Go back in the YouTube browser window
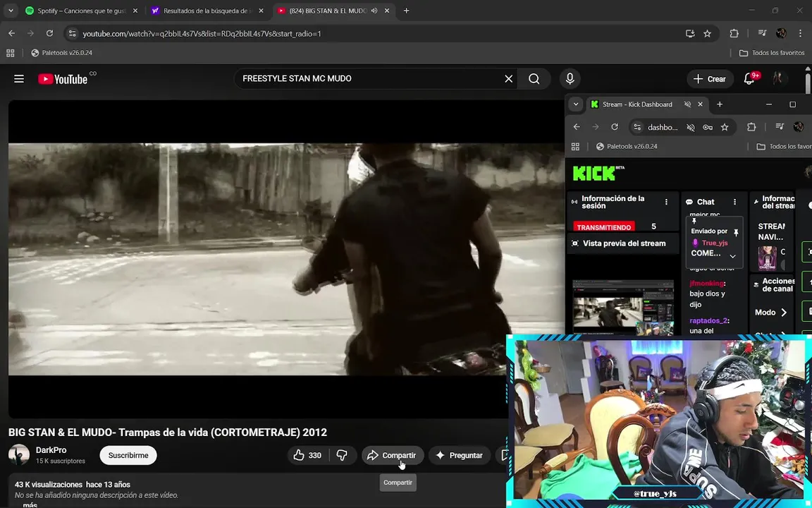The width and height of the screenshot is (812, 508). pyautogui.click(x=12, y=33)
